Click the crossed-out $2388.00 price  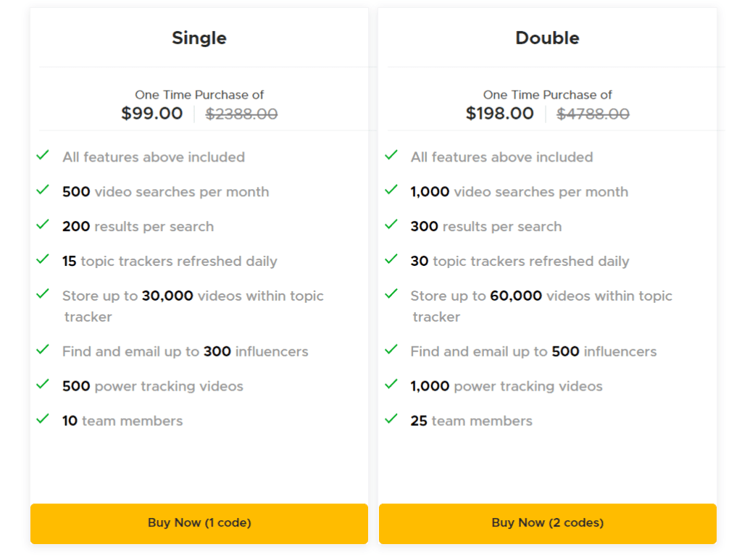tap(241, 113)
